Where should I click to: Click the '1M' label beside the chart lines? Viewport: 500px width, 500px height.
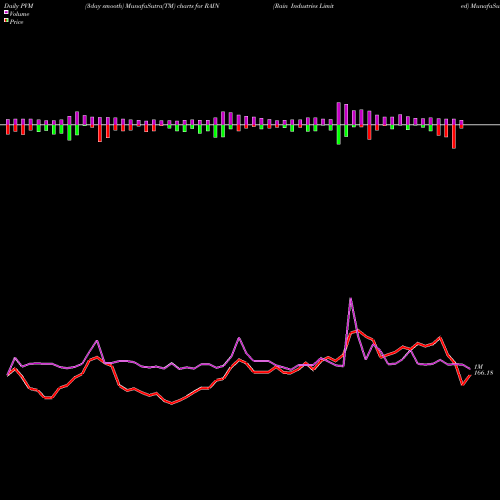click(x=479, y=367)
